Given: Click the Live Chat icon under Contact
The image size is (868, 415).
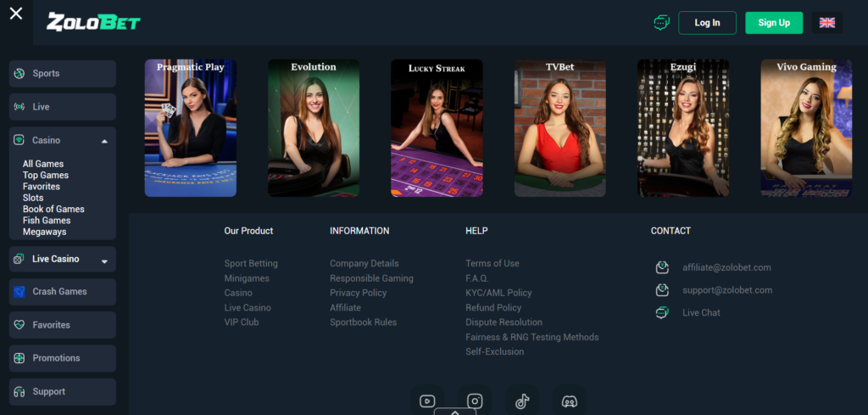Looking at the screenshot, I should click(662, 312).
